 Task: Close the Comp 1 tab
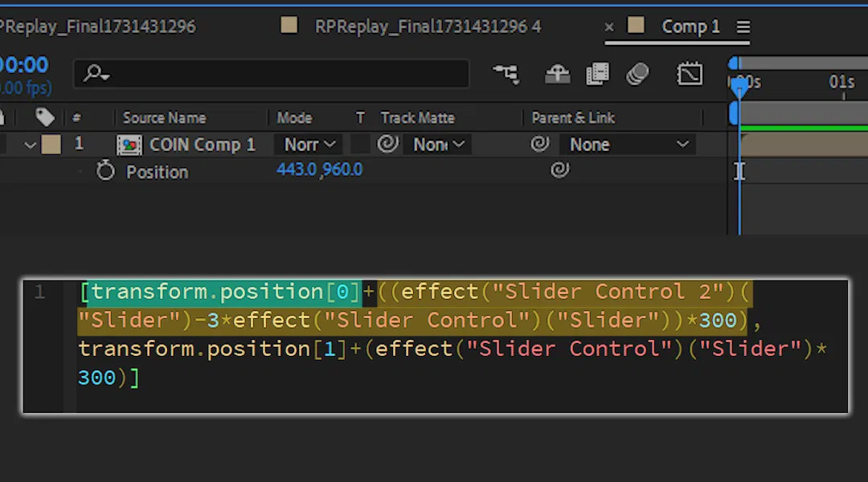coord(609,27)
